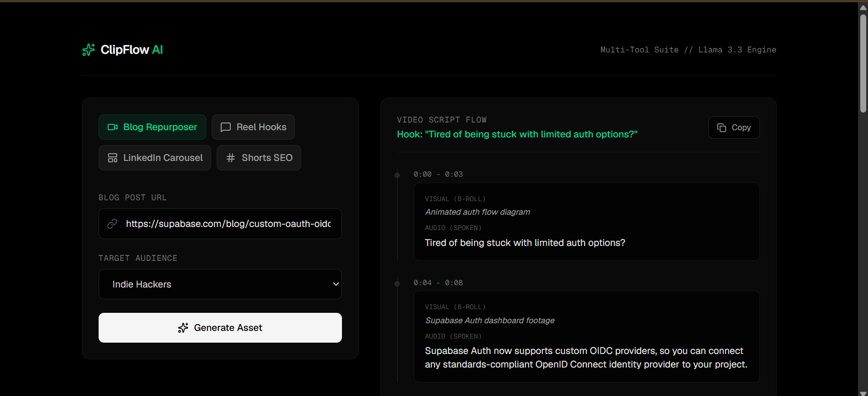Click the page scrollbar thumb
The height and width of the screenshot is (396, 868).
(x=863, y=63)
